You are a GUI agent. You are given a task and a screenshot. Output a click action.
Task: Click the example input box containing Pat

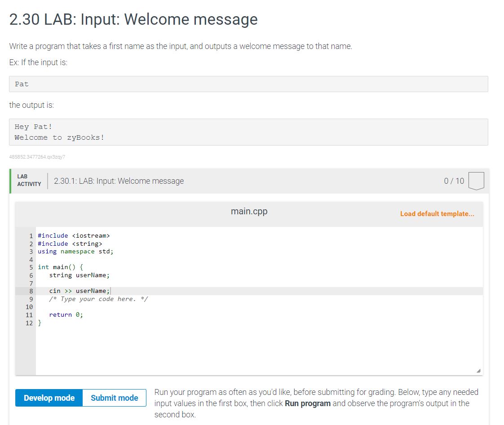click(x=248, y=84)
